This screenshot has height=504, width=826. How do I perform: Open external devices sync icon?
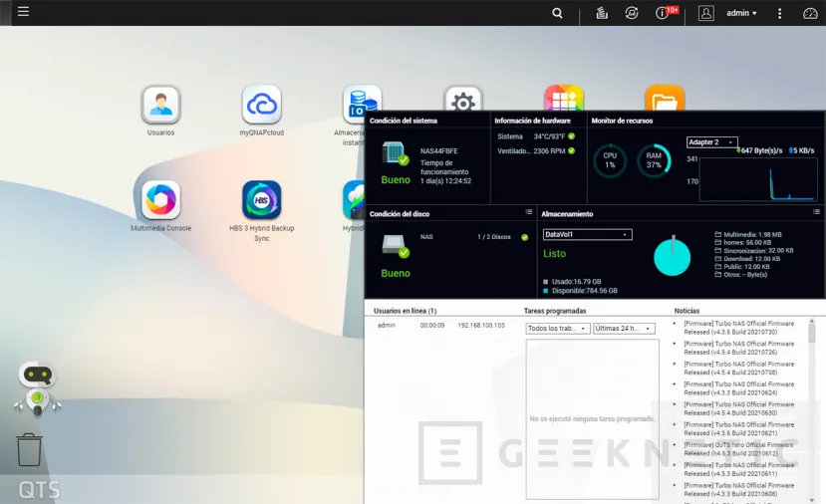pos(631,13)
